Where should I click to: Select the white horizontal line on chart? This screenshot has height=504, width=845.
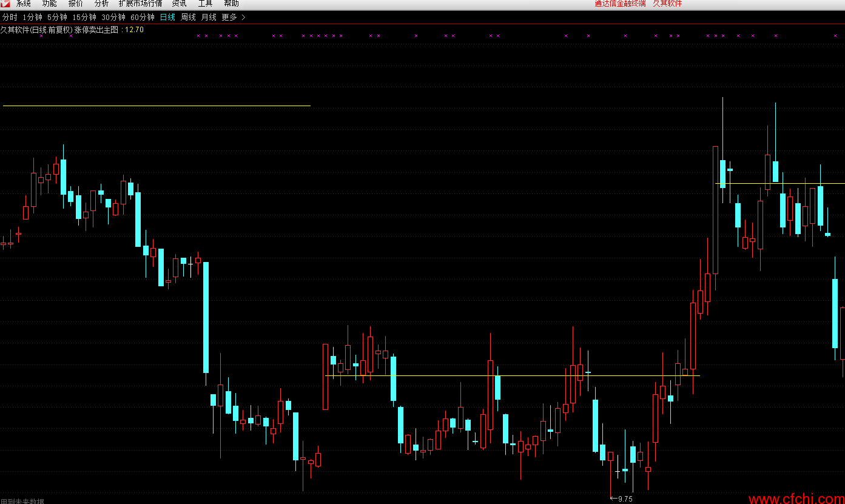click(513, 376)
